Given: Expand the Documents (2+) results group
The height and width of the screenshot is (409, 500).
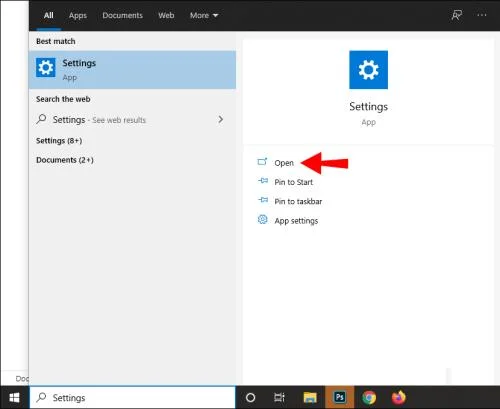Looking at the screenshot, I should coord(65,160).
